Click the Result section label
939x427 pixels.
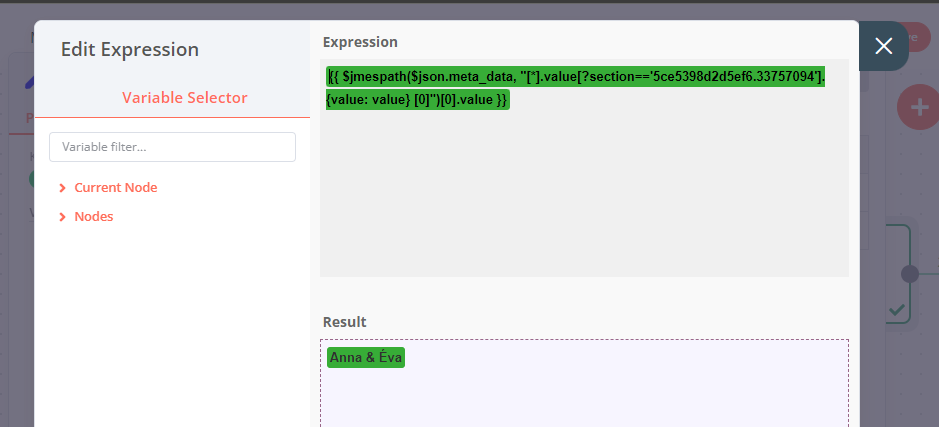click(344, 322)
